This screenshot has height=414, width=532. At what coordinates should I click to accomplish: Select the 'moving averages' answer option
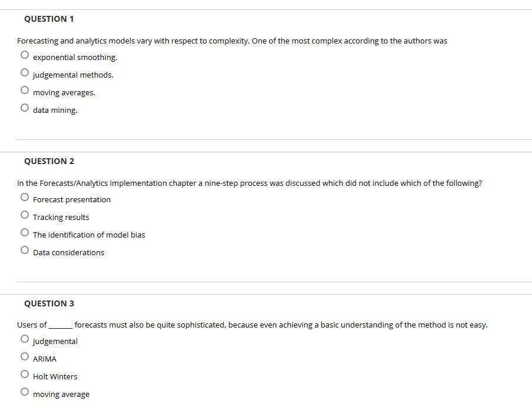(24, 89)
